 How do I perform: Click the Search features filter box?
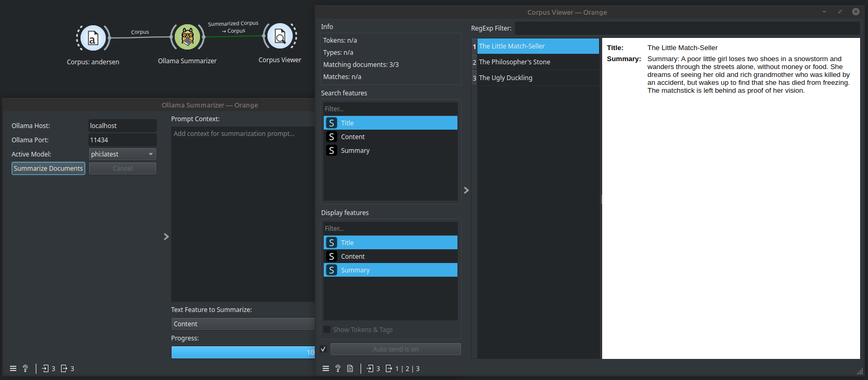click(391, 109)
